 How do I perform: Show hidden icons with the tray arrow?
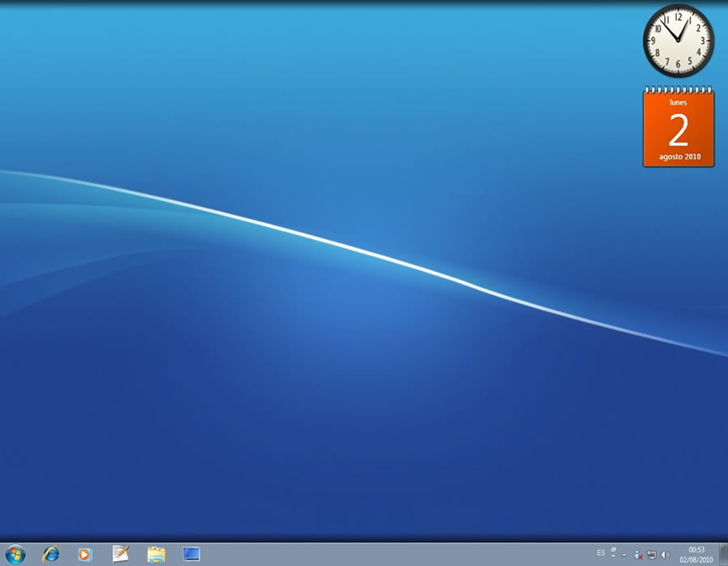coord(624,555)
